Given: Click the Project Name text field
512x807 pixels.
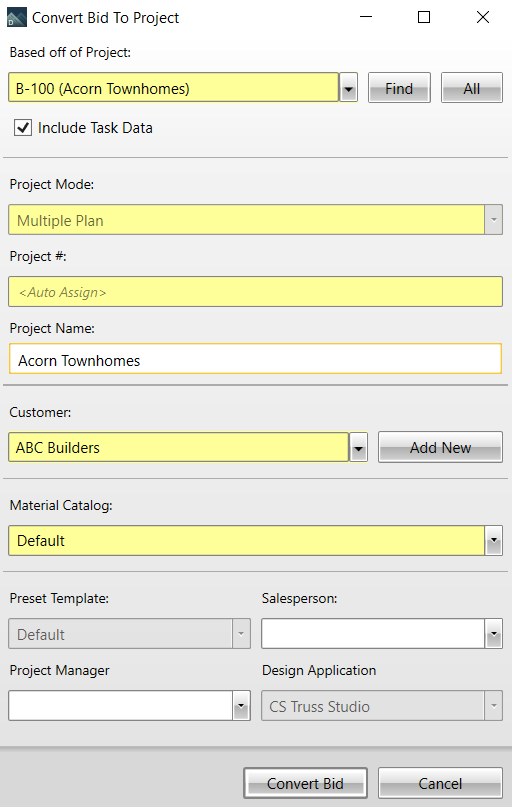Looking at the screenshot, I should (x=255, y=359).
